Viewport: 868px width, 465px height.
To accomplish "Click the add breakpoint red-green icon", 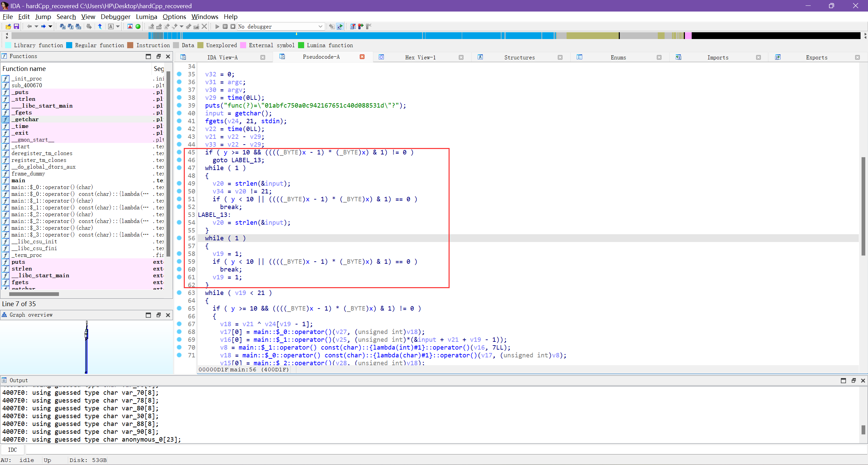I will [360, 26].
